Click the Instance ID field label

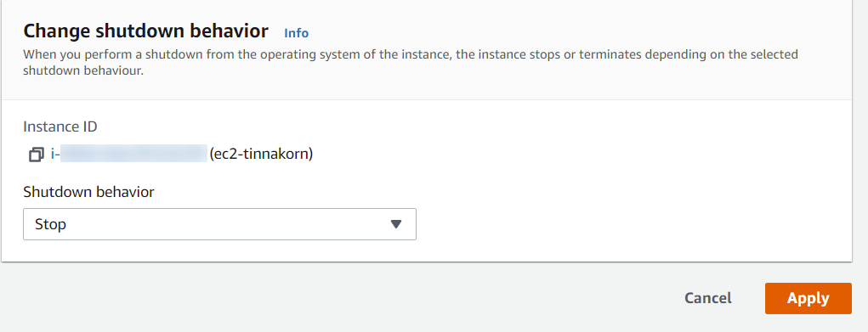pos(60,127)
